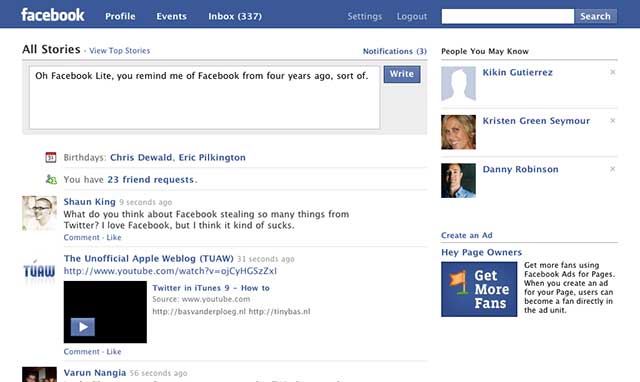This screenshot has width=640, height=382.
Task: Click the TUAW logo icon
Action: coord(39,270)
